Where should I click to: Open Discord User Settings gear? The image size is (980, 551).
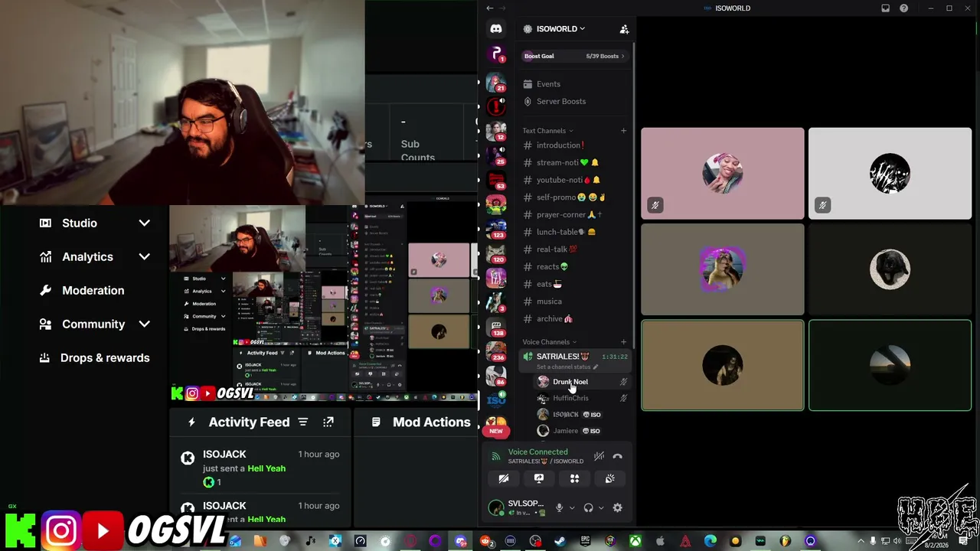click(618, 507)
